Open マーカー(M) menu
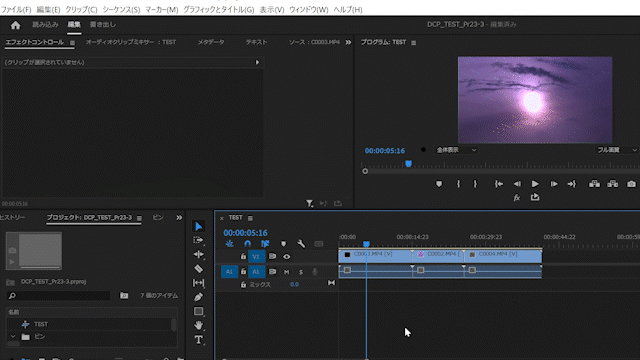 [x=162, y=9]
